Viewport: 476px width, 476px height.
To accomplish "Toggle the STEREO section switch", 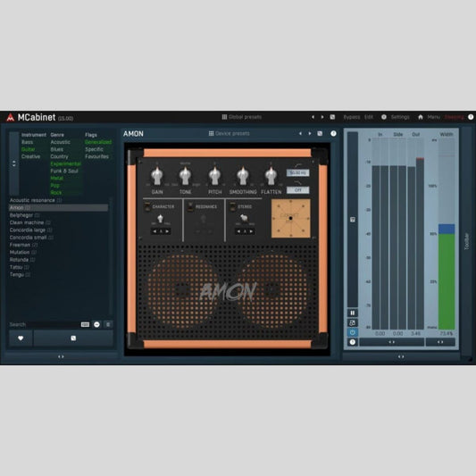I will coord(233,206).
